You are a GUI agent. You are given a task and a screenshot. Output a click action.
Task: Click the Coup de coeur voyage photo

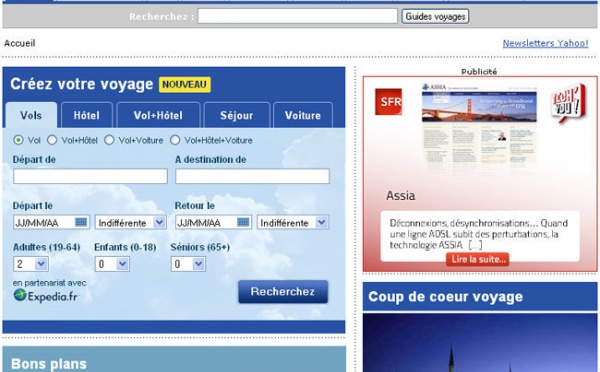pyautogui.click(x=480, y=343)
